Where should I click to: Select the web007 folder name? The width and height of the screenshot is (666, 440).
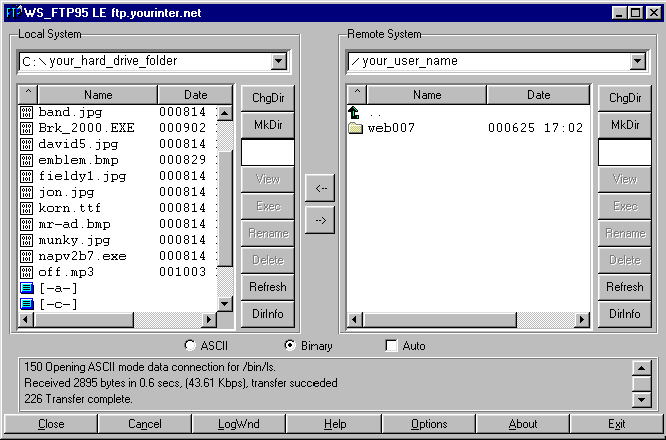click(391, 128)
